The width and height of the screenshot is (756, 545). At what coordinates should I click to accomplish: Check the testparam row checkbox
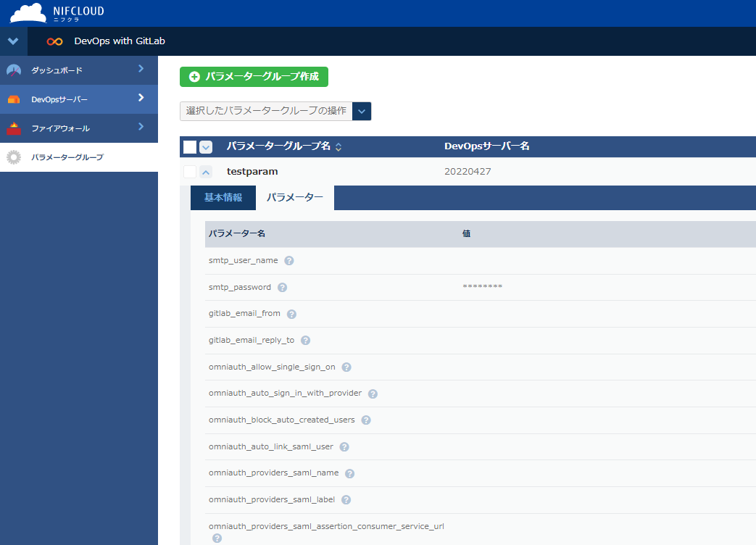pos(190,172)
